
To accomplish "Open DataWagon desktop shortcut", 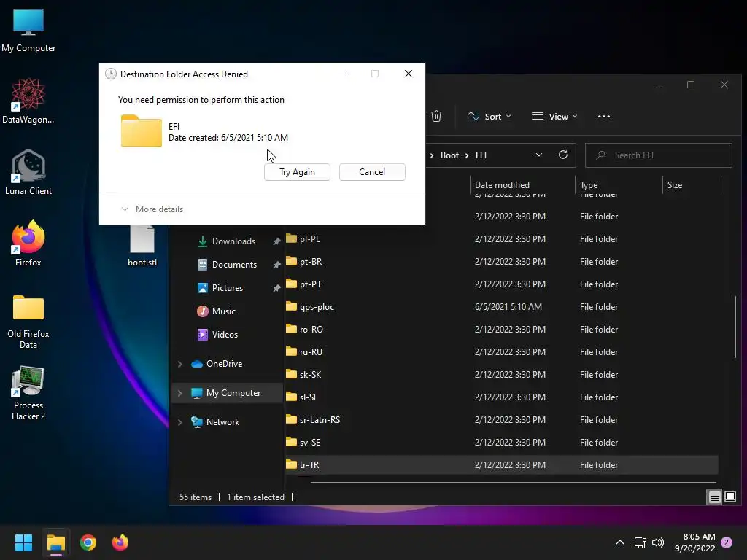I will 28,101.
